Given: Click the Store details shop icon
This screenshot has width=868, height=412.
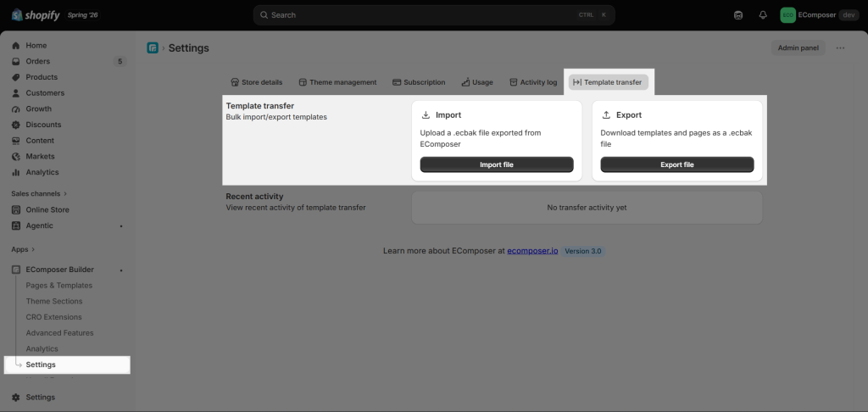Looking at the screenshot, I should click(235, 82).
